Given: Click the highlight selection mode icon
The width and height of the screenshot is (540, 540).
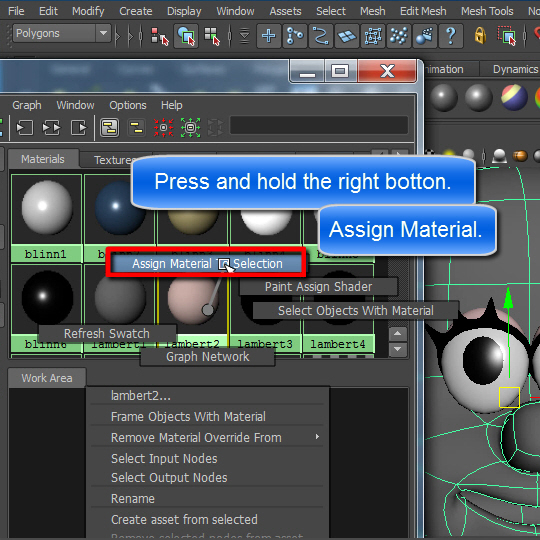Looking at the screenshot, I should tap(507, 36).
